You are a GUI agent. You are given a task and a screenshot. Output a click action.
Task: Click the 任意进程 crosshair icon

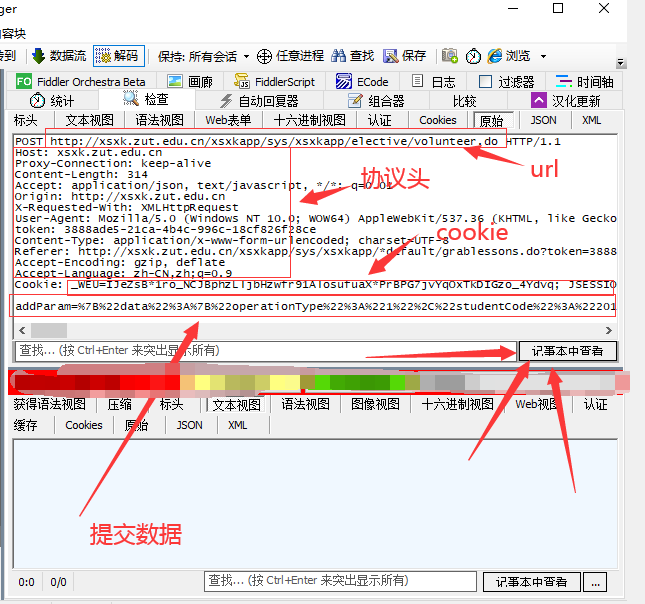pyautogui.click(x=264, y=56)
